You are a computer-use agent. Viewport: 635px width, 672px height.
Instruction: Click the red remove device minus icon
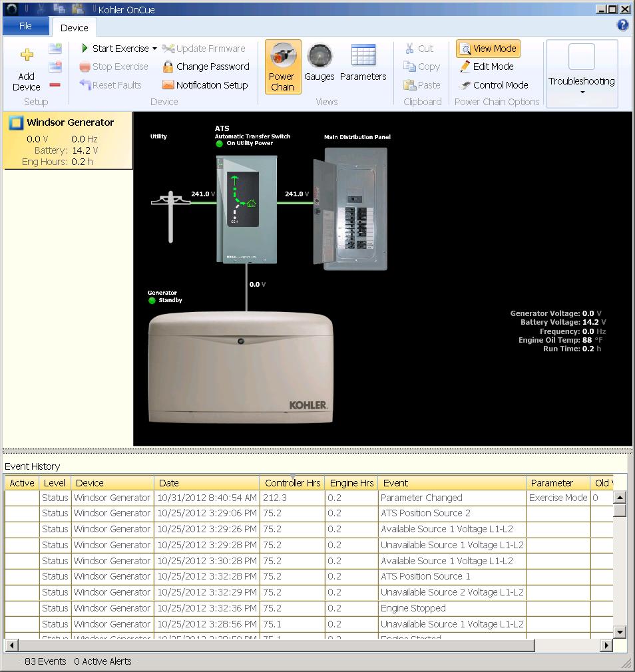(x=55, y=85)
